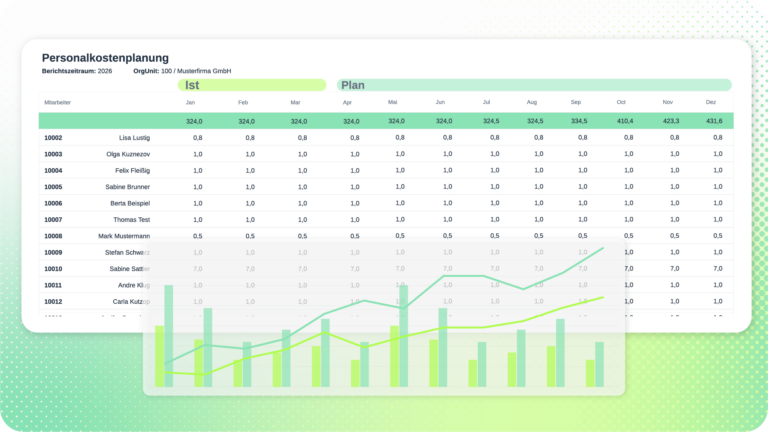
Task: Click the Personalkostenplanung page title
Action: point(105,58)
